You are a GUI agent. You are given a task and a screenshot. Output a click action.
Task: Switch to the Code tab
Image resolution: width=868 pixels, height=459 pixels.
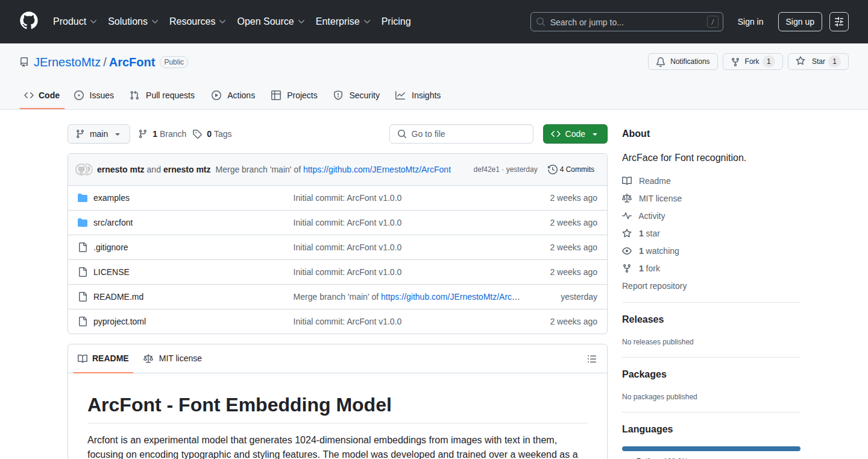tap(42, 95)
